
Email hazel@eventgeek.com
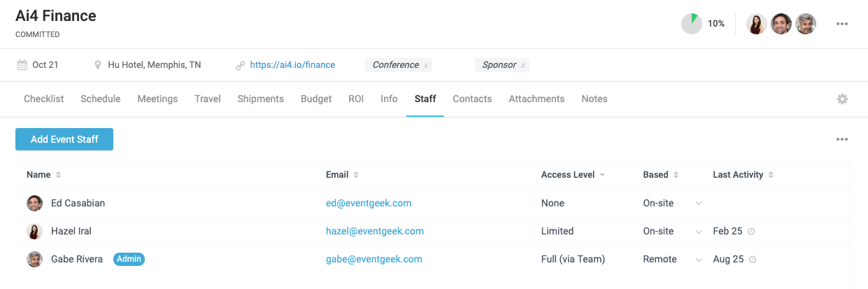pyautogui.click(x=375, y=232)
